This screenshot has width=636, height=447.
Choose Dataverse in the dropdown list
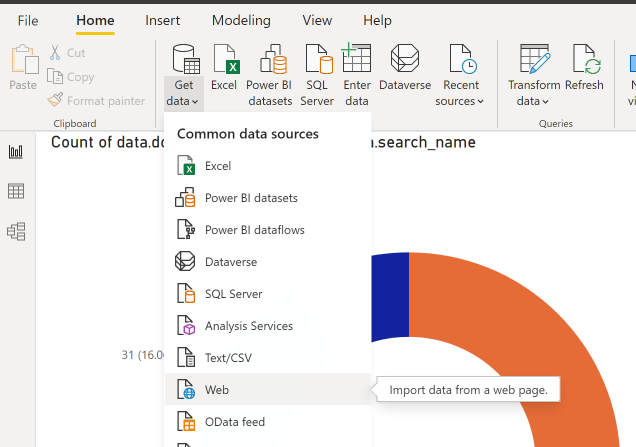pos(268,262)
